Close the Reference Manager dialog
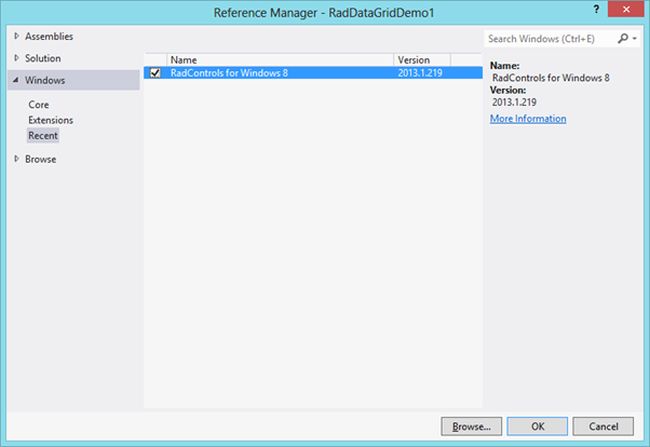Screen dimensions: 650x447 626,9
